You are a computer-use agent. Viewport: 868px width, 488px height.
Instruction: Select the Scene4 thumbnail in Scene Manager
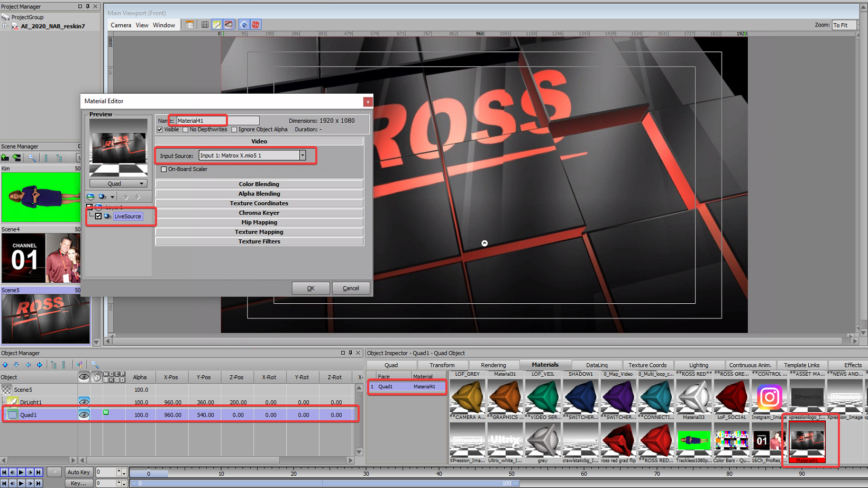[x=41, y=258]
